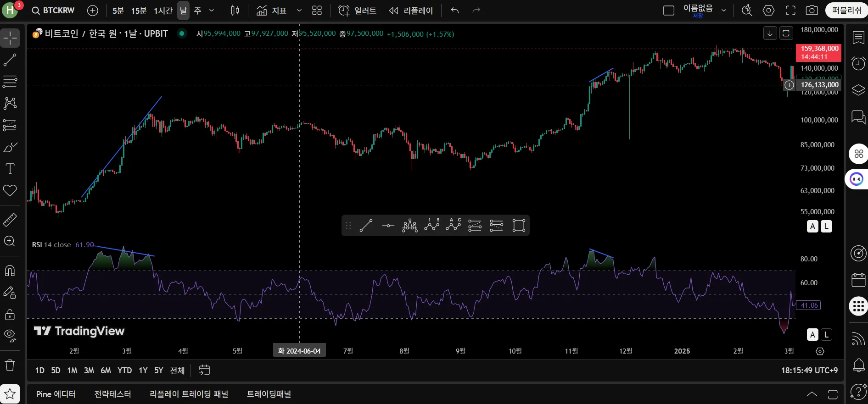Open the 트레이딩패널 tab

pos(269,394)
